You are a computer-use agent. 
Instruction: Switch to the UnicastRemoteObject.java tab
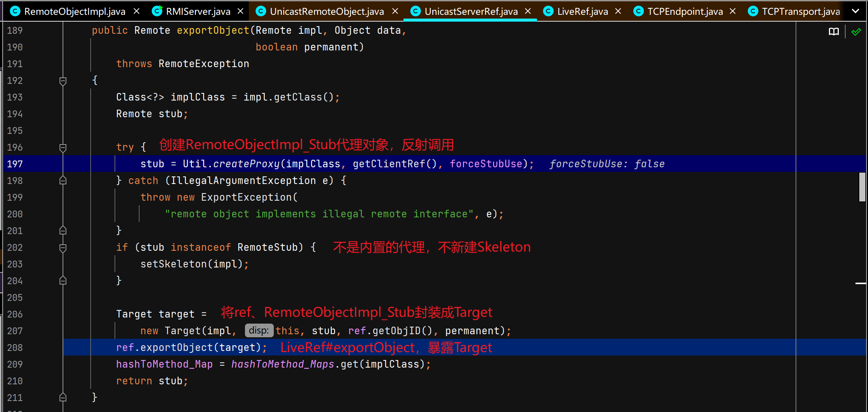click(326, 11)
